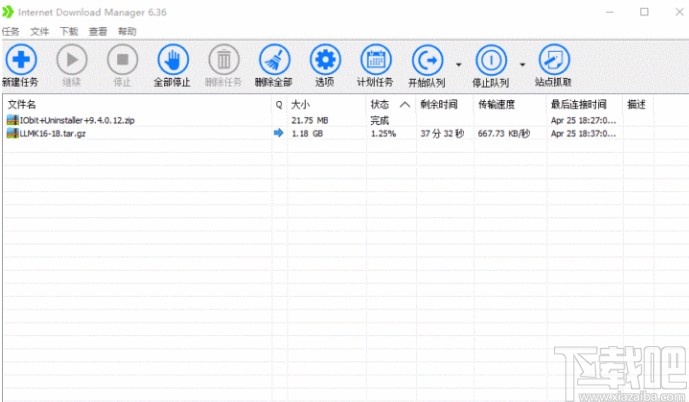Click the Internet Download Manager title logo
689x402 pixels.
click(x=8, y=12)
